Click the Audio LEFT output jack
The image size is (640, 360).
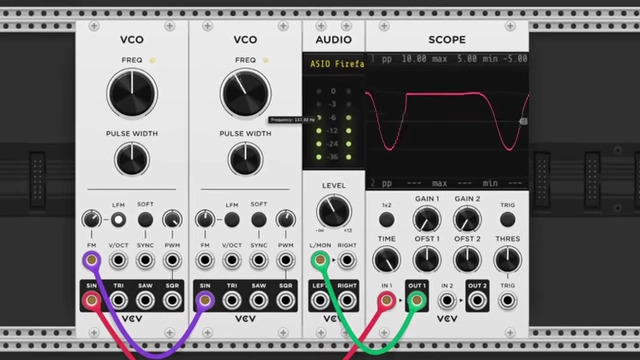coord(320,300)
